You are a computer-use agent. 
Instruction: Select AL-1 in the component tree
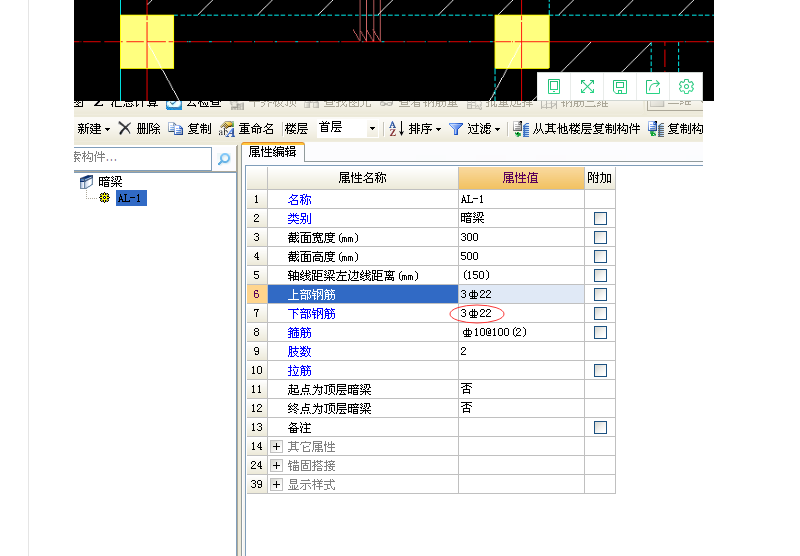pyautogui.click(x=131, y=198)
